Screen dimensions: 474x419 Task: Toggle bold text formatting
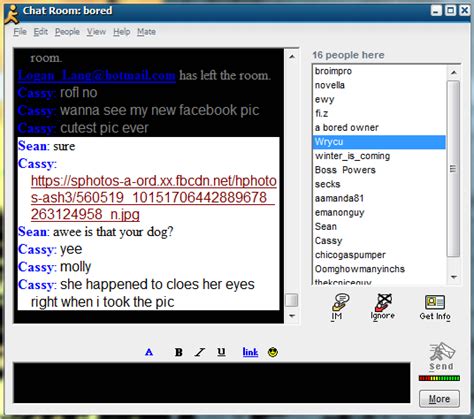[x=179, y=352]
